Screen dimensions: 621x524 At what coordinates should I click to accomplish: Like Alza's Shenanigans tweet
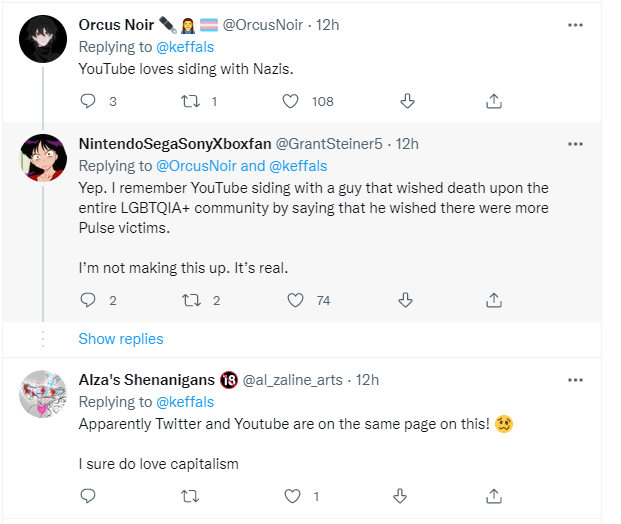click(x=291, y=496)
